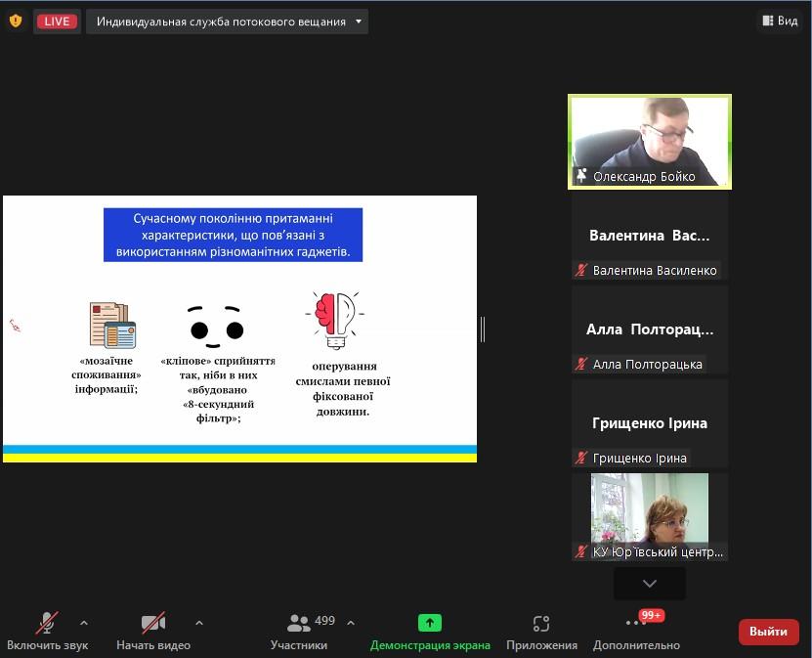Click the divider handle beside shared slide
This screenshot has width=812, height=658.
pos(483,329)
